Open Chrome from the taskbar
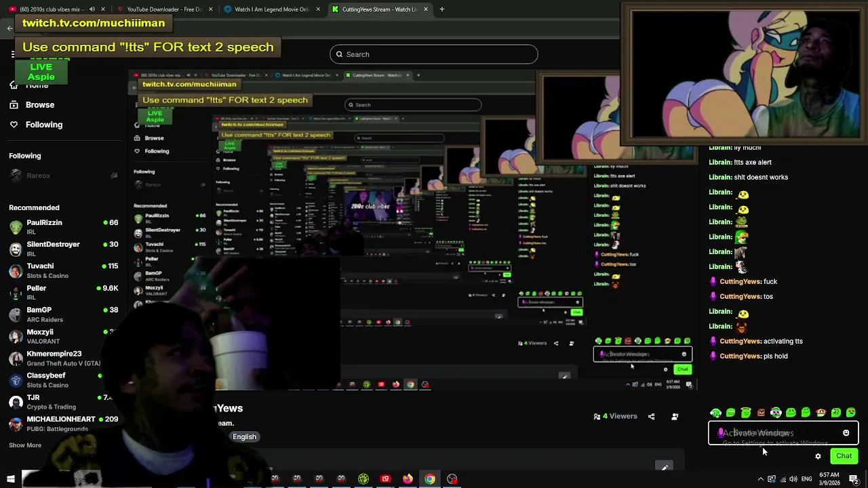This screenshot has width=868, height=488. (430, 479)
